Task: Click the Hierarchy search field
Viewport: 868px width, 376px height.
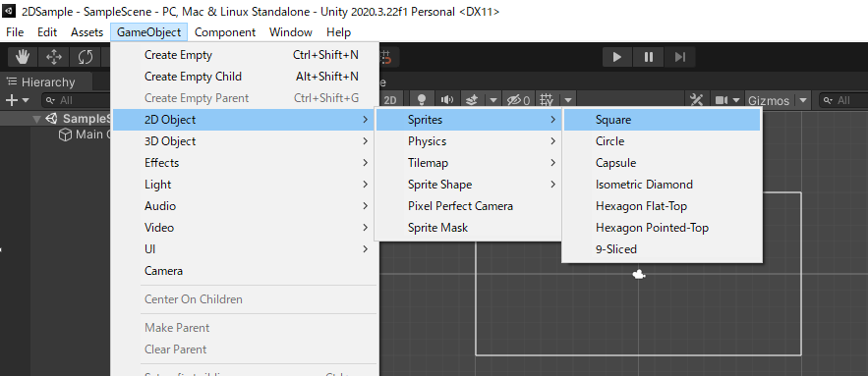Action: (x=77, y=101)
